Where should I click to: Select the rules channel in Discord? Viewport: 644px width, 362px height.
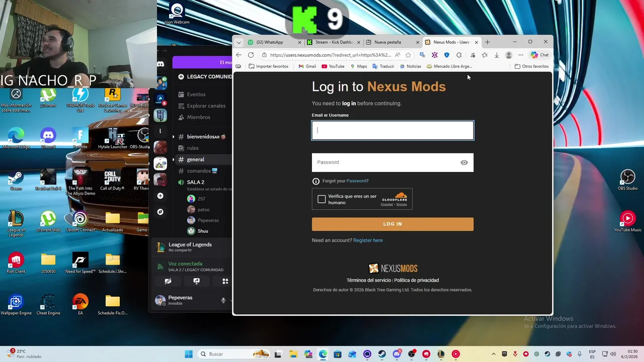(193, 148)
